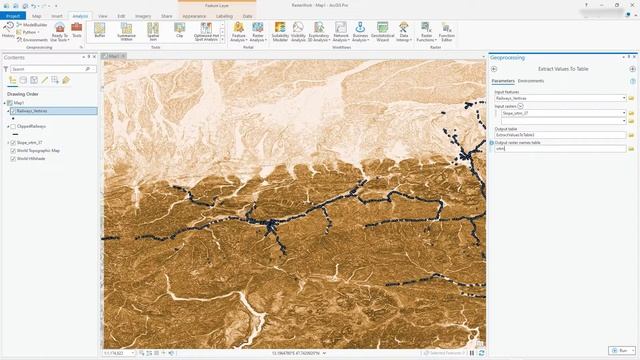Viewport: 640px width, 360px height.
Task: Launch the Buffer tool
Action: click(x=100, y=30)
